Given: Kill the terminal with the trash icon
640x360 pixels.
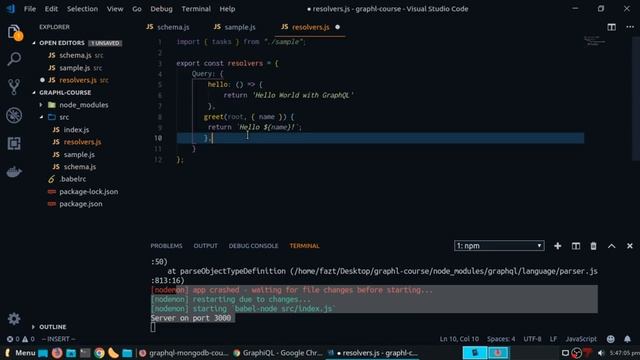Looking at the screenshot, I should [x=593, y=246].
